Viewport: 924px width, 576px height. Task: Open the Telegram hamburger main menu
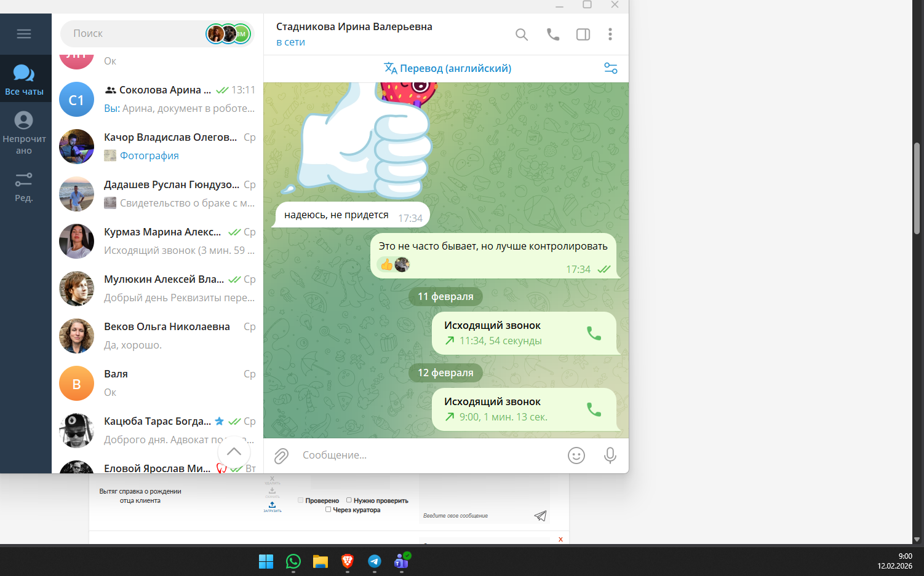[24, 34]
